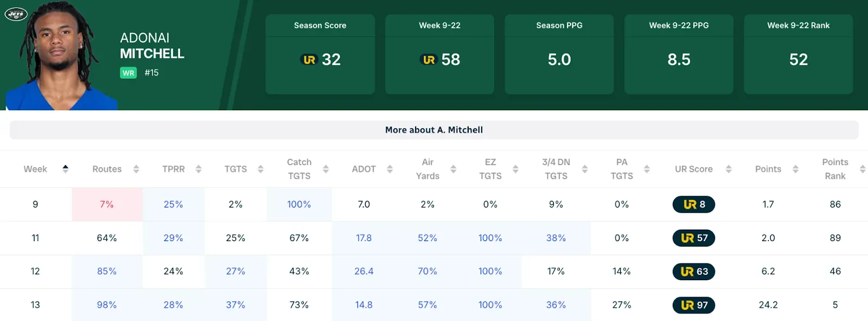The height and width of the screenshot is (321, 868).
Task: Sort by Air Yards arrow icon
Action: (x=453, y=169)
